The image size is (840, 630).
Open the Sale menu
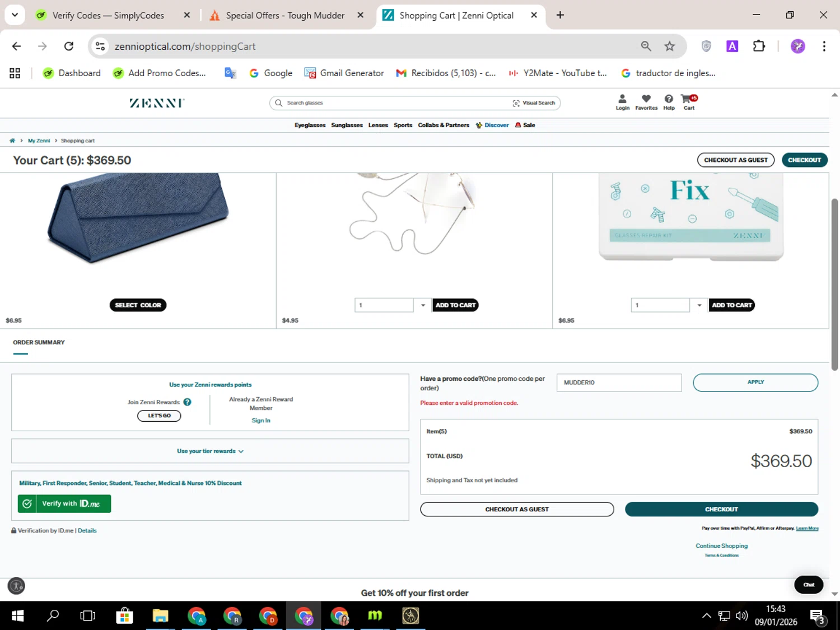(525, 125)
